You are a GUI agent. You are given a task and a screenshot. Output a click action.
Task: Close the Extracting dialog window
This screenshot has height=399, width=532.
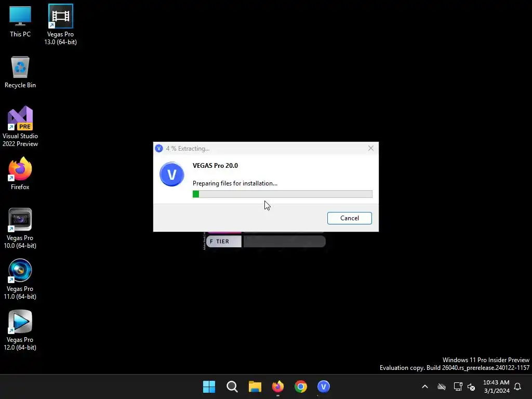click(x=371, y=148)
